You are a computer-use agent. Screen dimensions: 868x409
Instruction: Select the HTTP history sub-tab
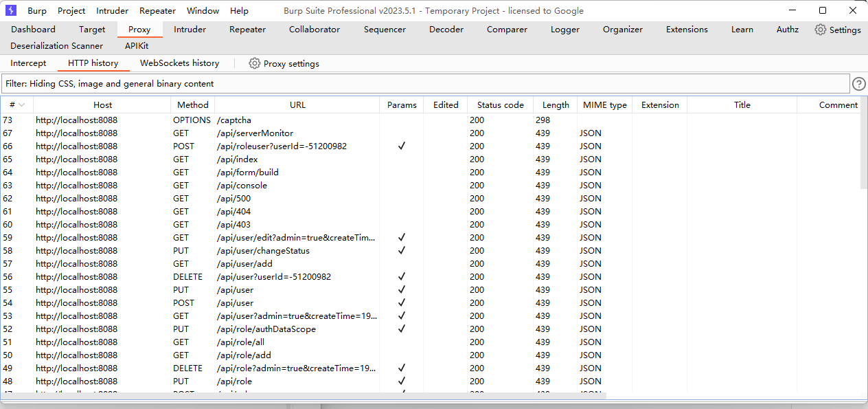pyautogui.click(x=93, y=63)
